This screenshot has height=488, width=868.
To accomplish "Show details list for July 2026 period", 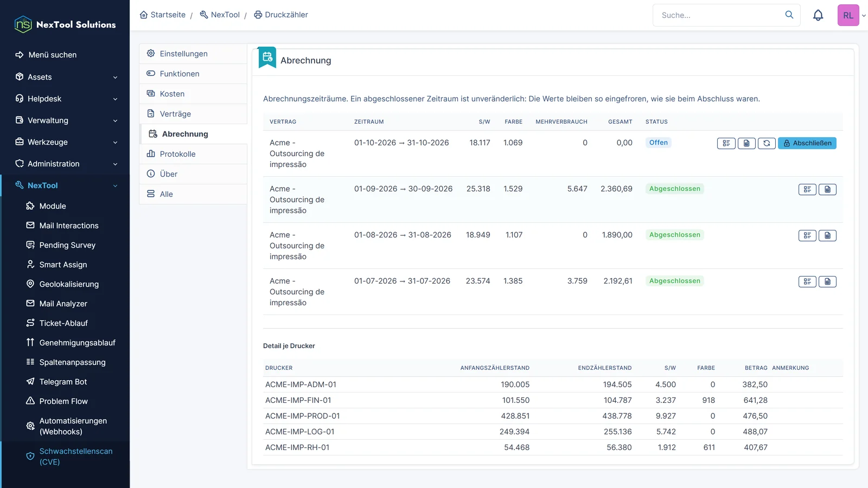I will coord(807,281).
